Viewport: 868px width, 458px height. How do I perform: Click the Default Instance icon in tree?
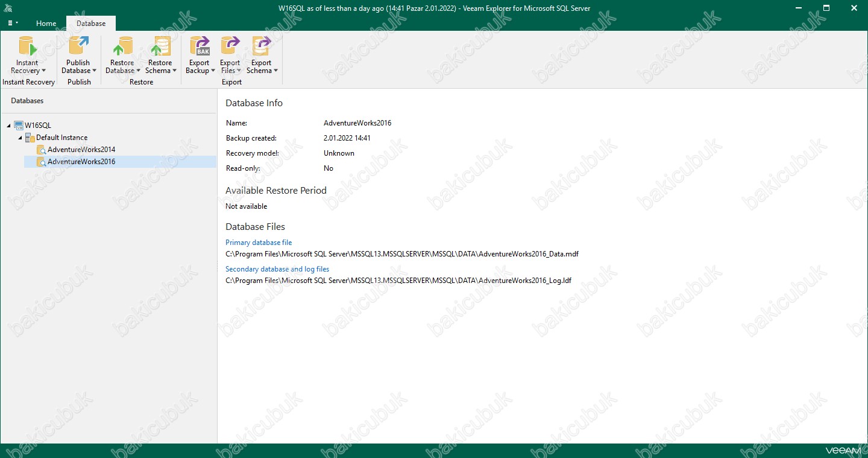30,138
